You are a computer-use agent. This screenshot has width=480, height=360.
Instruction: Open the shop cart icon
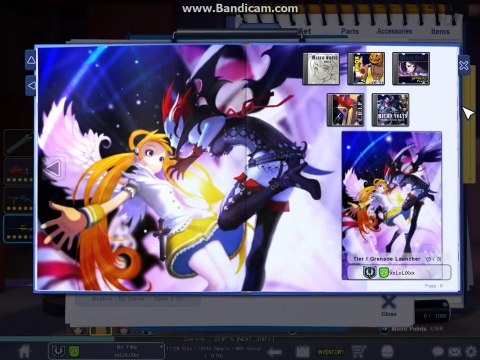[x=359, y=352]
